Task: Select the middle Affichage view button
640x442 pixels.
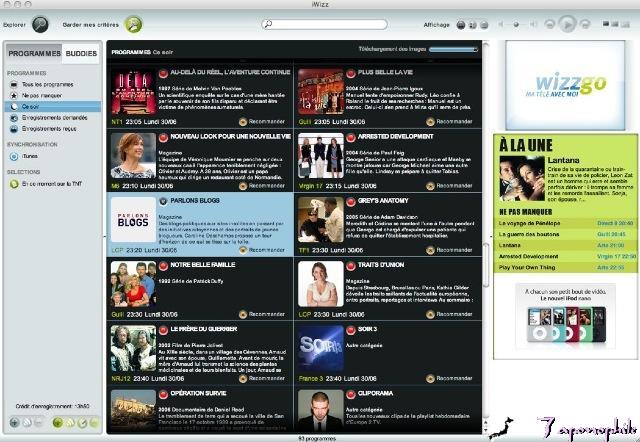Action: [473, 25]
